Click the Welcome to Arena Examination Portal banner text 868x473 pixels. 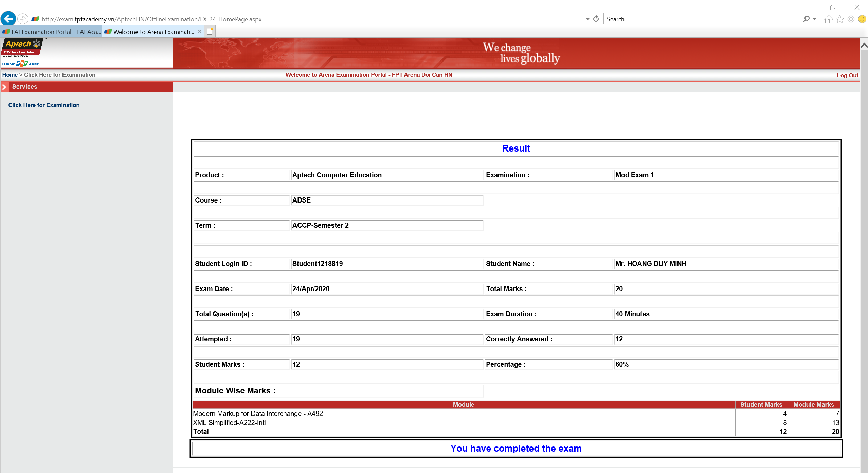(x=369, y=75)
